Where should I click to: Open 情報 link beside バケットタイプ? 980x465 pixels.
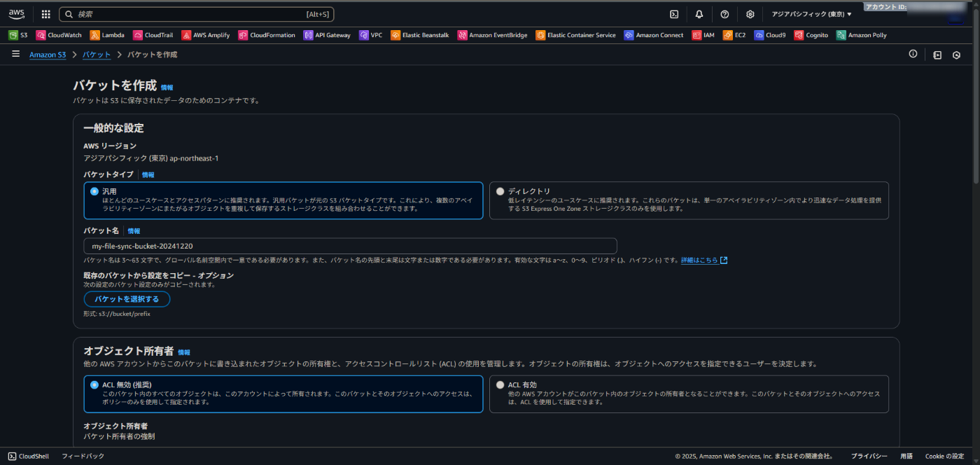pyautogui.click(x=148, y=174)
